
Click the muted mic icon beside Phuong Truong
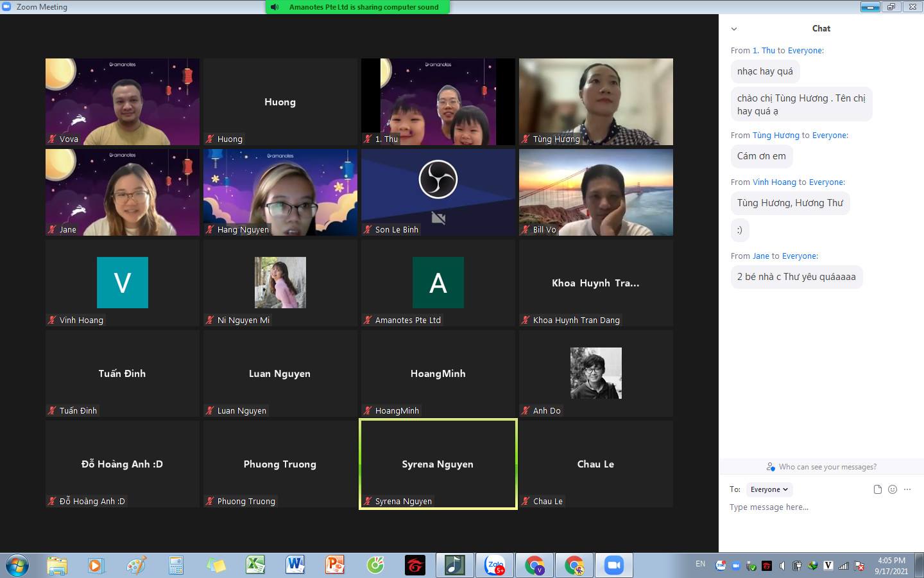[210, 501]
